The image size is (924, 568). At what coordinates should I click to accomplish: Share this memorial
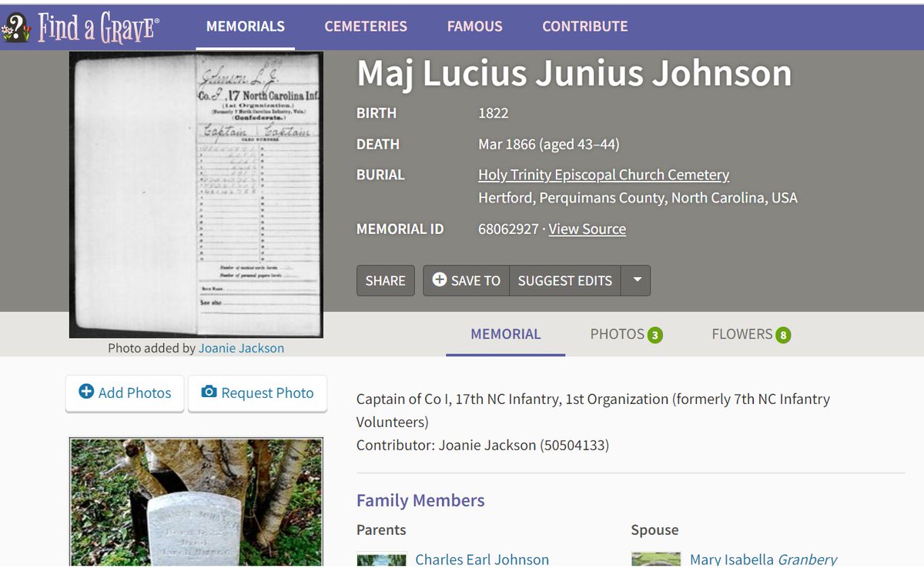pyautogui.click(x=386, y=281)
